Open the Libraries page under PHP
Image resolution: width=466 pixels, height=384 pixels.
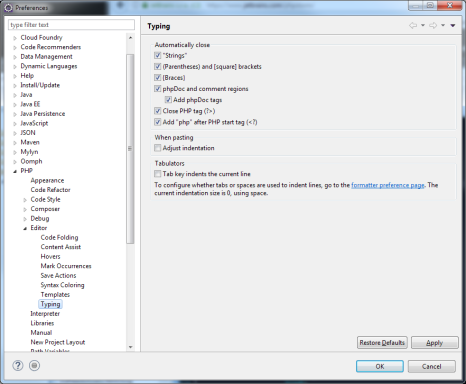click(x=42, y=323)
